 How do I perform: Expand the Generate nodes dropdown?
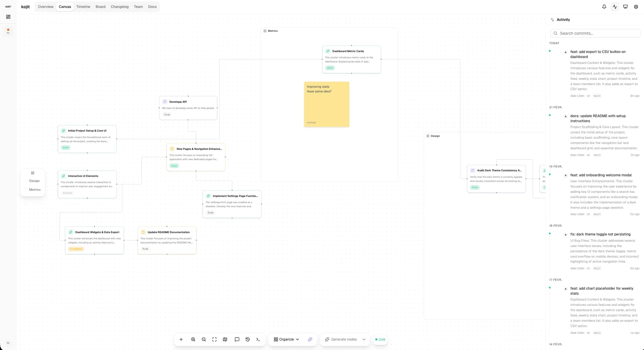[x=345, y=339]
